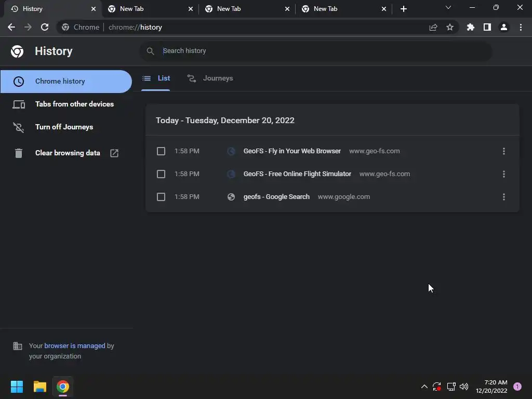The image size is (532, 399).
Task: Open Chrome's three-dot main menu
Action: coord(521,27)
